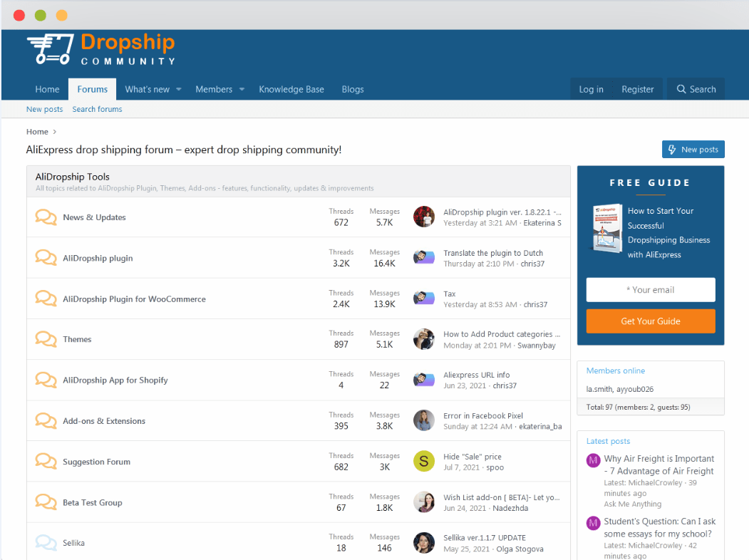Click the News & Updates forum bubble icon
This screenshot has width=749, height=560.
pyautogui.click(x=46, y=217)
